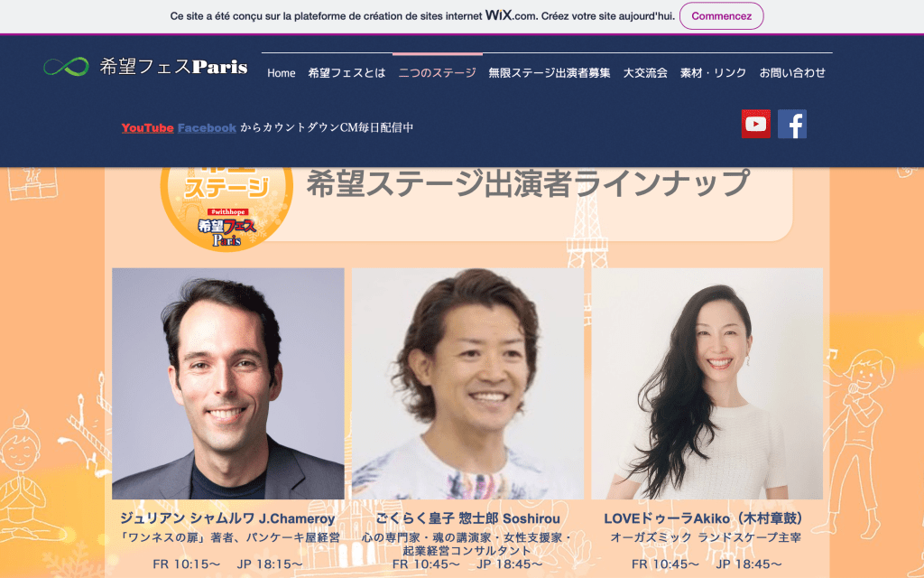Open the お問い合わせ contact page
The image size is (924, 578).
(x=792, y=73)
